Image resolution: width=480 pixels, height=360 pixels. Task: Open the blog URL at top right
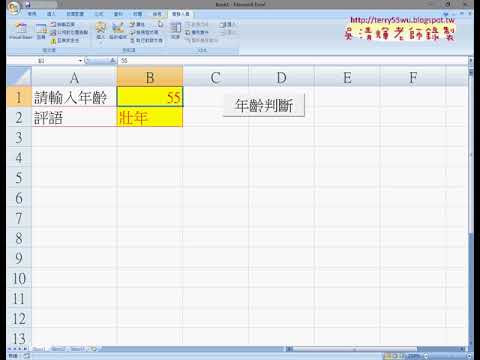(x=402, y=20)
